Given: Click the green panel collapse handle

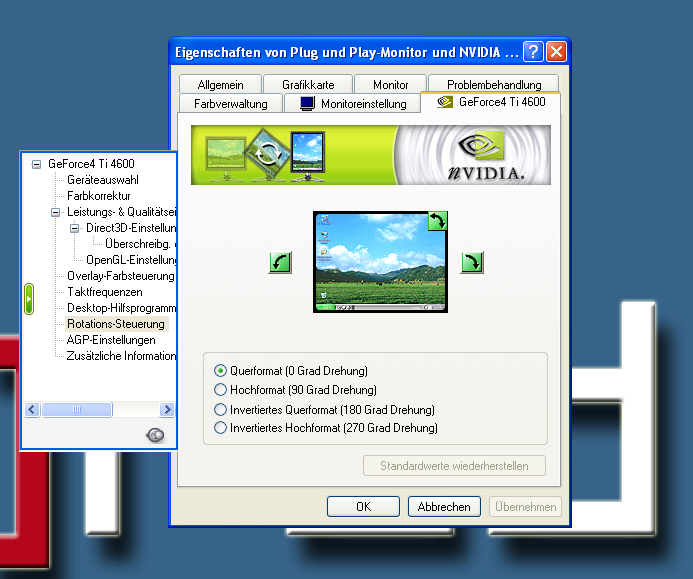Looking at the screenshot, I should coord(30,298).
